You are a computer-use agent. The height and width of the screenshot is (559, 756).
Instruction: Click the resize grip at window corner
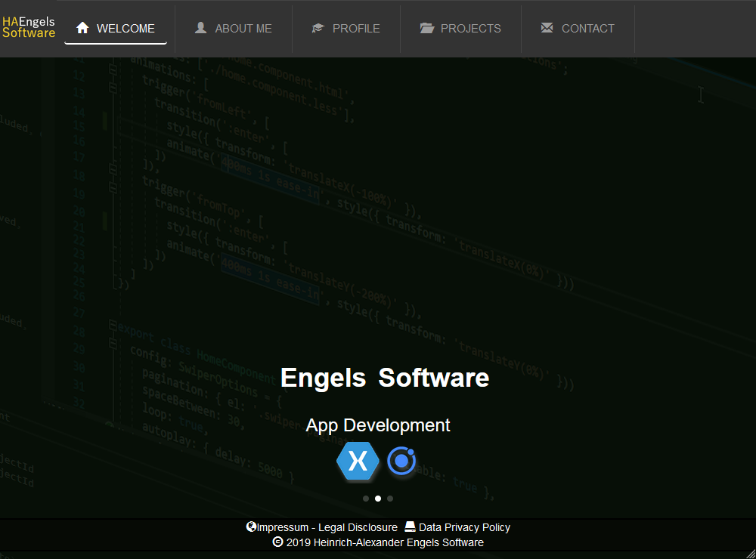tap(751, 554)
